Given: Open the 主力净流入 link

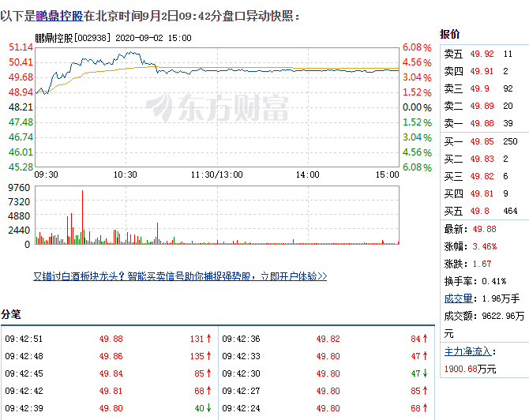Looking at the screenshot, I should pyautogui.click(x=468, y=351).
